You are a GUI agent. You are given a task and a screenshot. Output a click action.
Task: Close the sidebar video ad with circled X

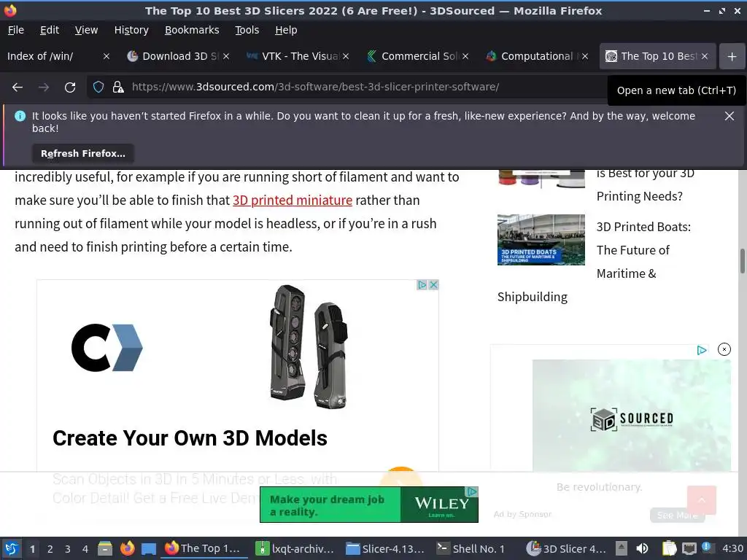pyautogui.click(x=724, y=349)
